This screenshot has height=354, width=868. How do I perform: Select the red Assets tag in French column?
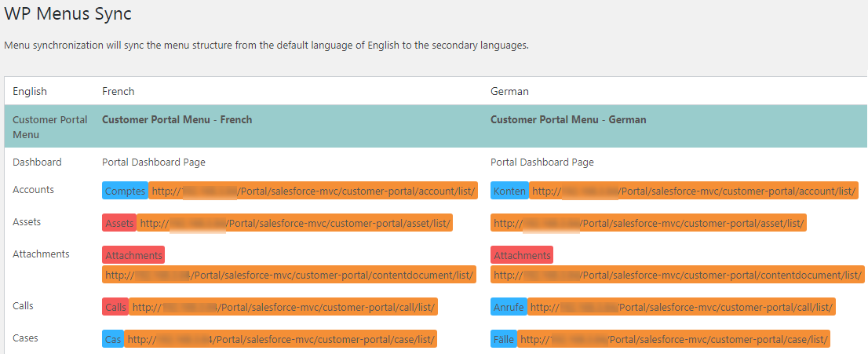pos(119,224)
